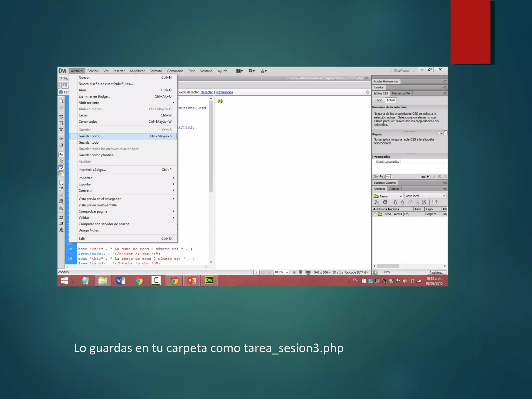Open the Edición menu
The image size is (532, 399).
[93, 71]
